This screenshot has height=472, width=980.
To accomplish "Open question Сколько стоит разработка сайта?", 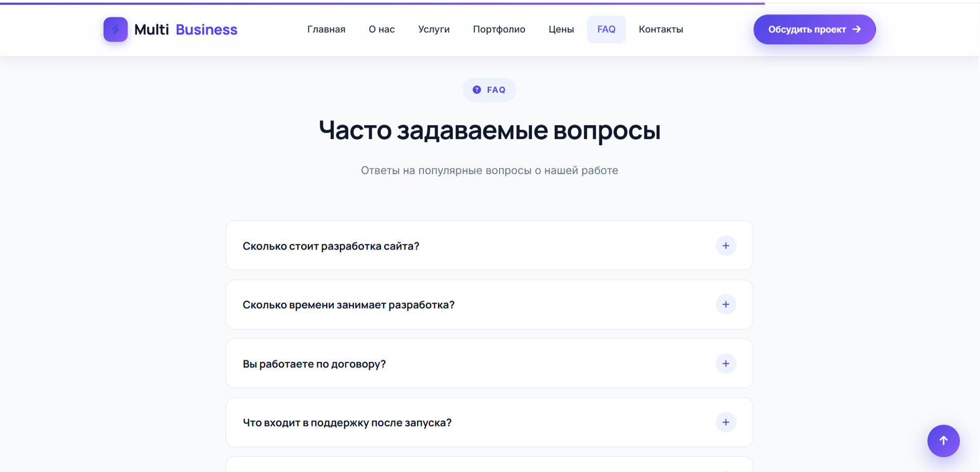I will 489,246.
